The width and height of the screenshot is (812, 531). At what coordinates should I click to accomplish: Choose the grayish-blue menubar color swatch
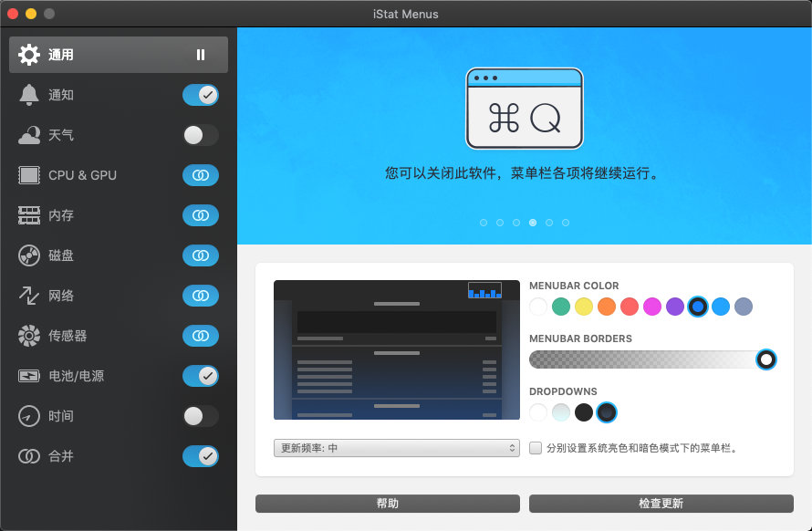click(744, 307)
